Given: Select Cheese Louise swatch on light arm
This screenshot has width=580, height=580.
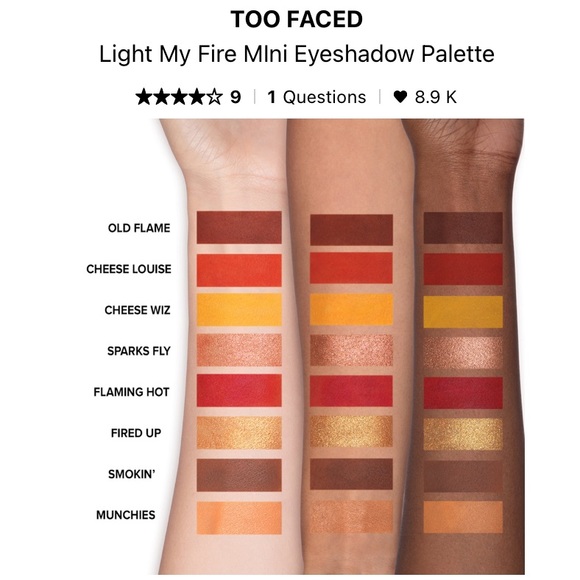Looking at the screenshot, I should tap(239, 270).
